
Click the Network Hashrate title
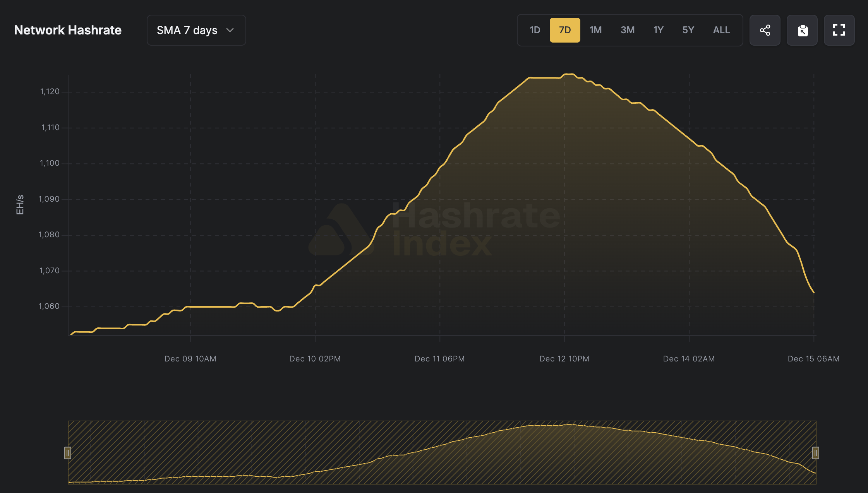[67, 30]
